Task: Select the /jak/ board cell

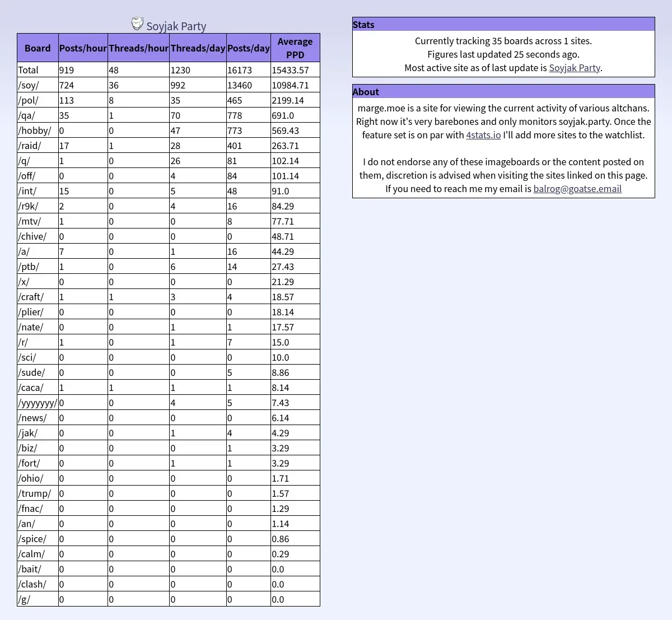Action: point(38,433)
